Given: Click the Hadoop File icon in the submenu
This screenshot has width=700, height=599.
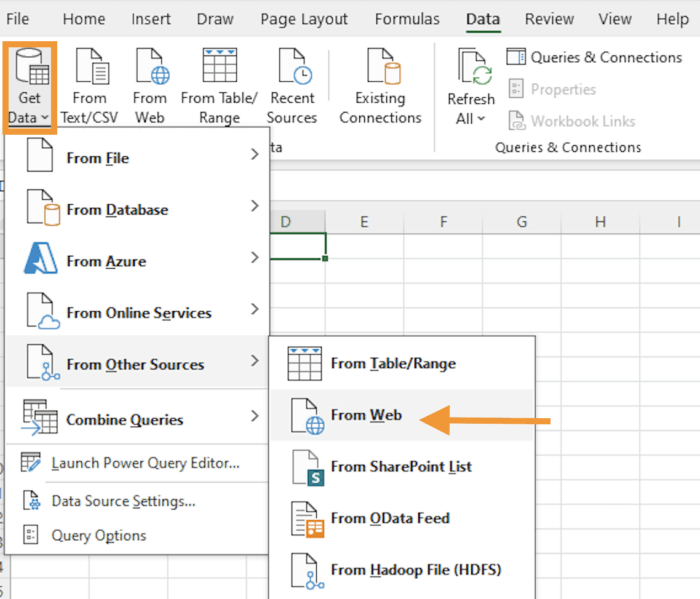Looking at the screenshot, I should (308, 571).
